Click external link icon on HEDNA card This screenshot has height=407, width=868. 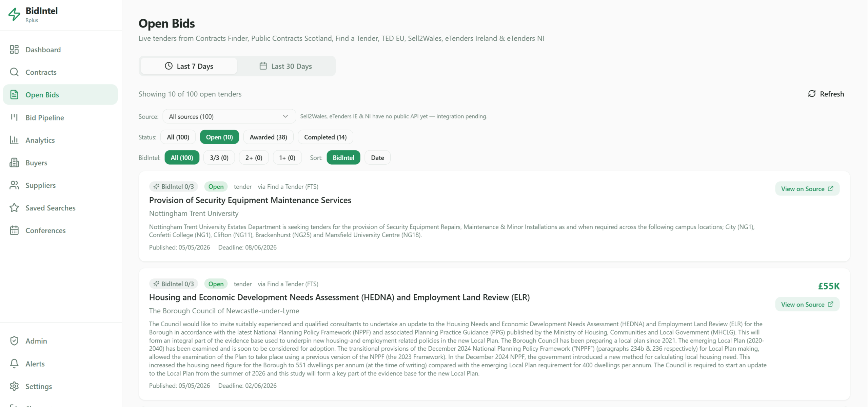[x=830, y=304]
